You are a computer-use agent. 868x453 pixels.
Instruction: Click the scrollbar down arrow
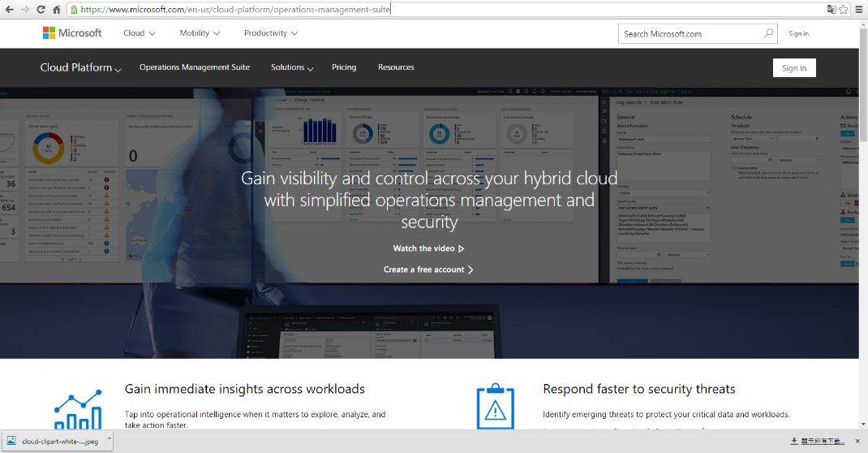(864, 425)
